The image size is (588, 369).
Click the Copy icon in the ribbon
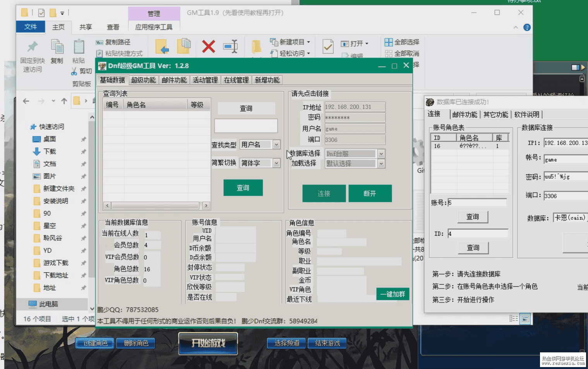57,47
